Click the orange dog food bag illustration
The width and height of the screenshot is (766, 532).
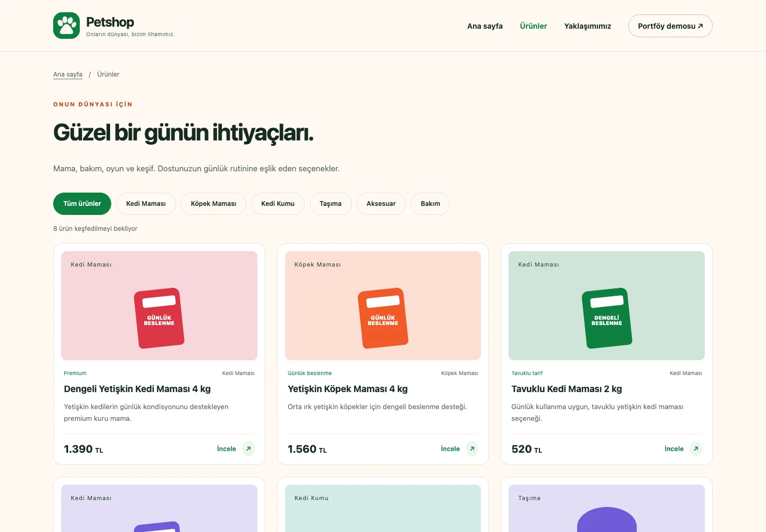[x=383, y=318]
